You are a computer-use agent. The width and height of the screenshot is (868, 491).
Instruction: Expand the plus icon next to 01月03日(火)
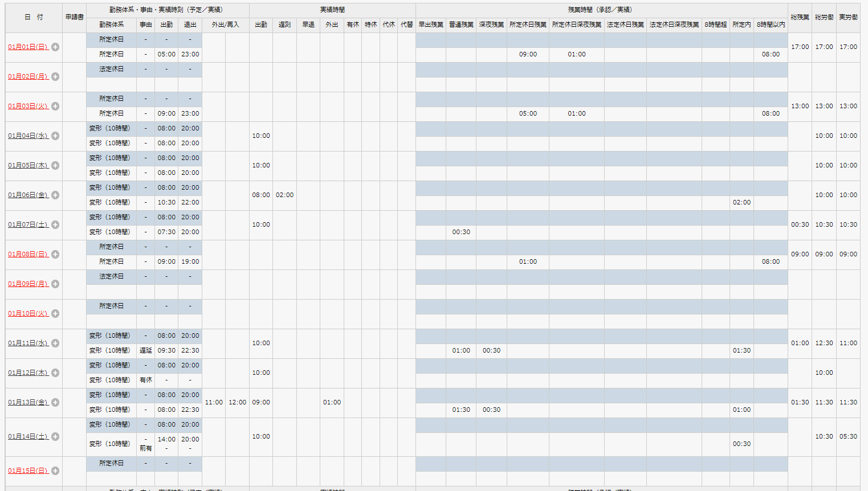coord(55,107)
